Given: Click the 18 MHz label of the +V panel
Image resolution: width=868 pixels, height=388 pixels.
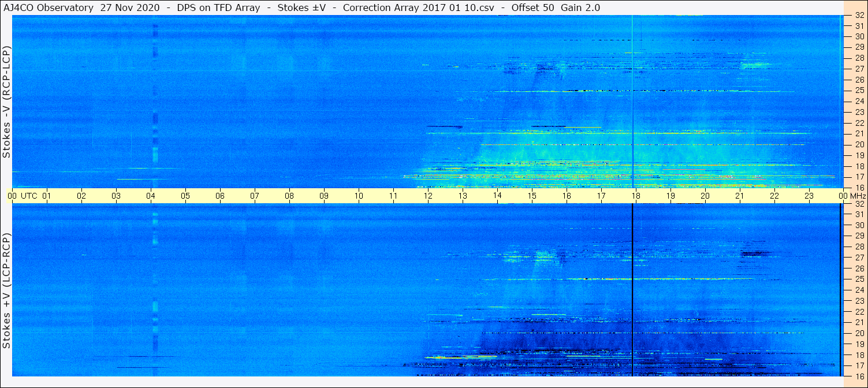Looking at the screenshot, I should (859, 355).
